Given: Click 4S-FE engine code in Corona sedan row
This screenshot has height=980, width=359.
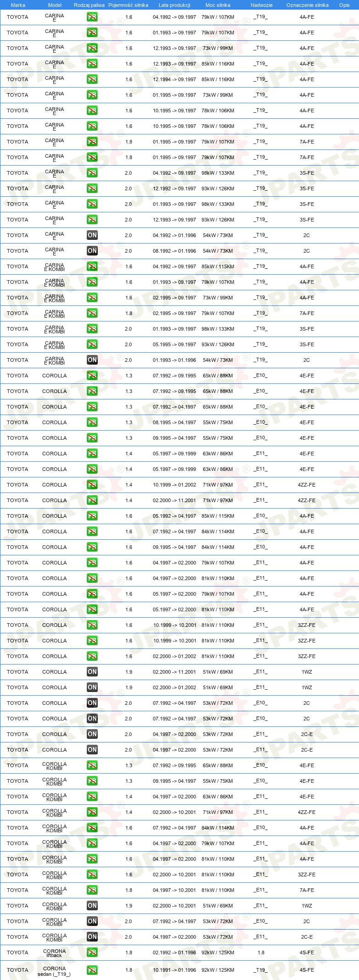Looking at the screenshot, I should pos(307,970).
